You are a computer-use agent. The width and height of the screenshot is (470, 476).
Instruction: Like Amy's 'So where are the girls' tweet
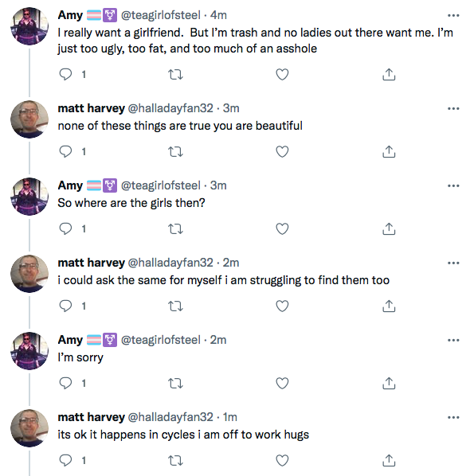(x=282, y=228)
